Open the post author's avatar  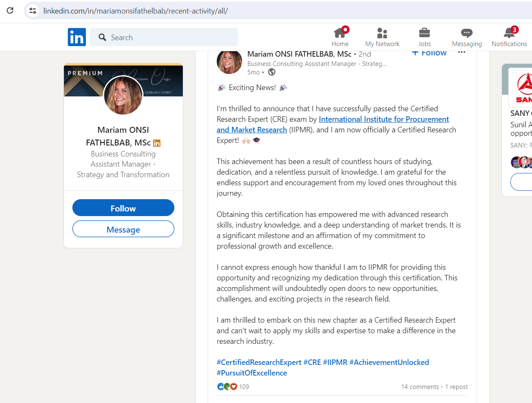(229, 62)
